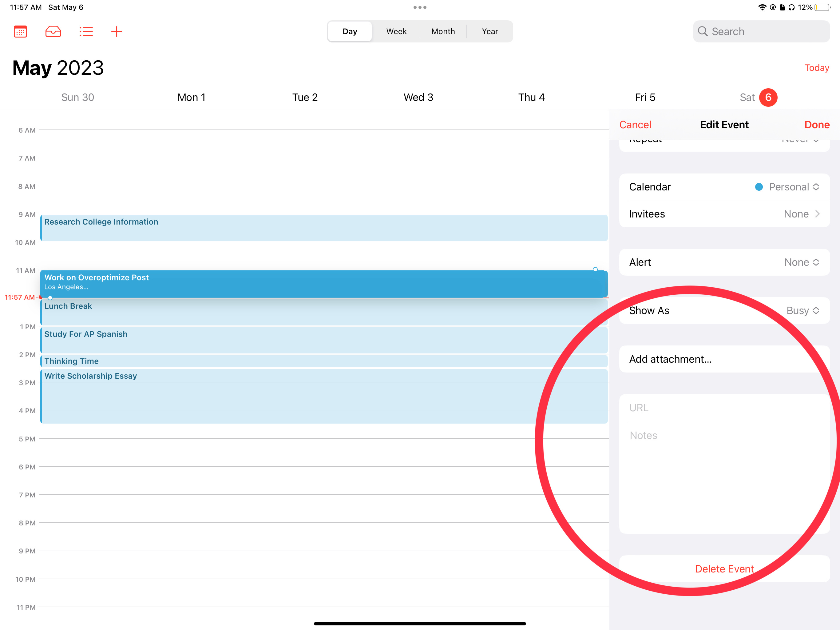
Task: Open the calendars list icon
Action: point(21,32)
